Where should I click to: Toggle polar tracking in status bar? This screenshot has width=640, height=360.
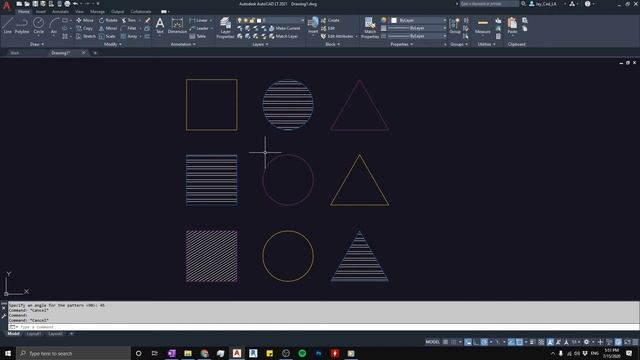484,342
